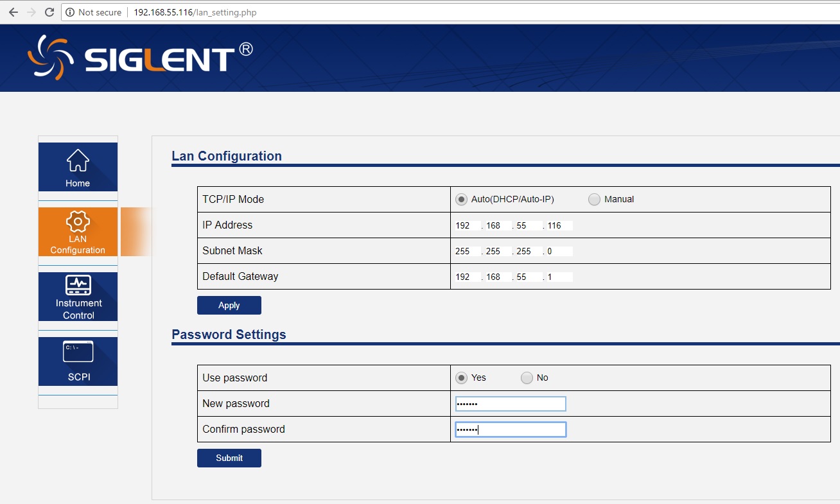Choose No for Use password
840x504 pixels.
[527, 378]
